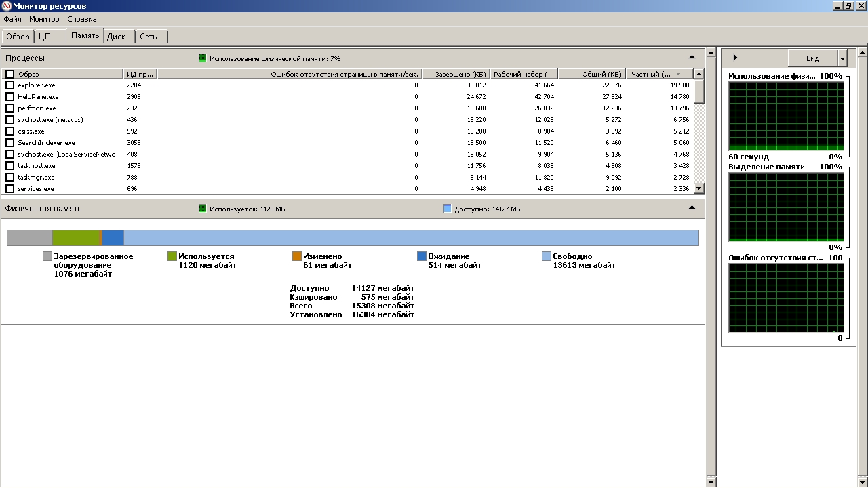Collapse the "Процессы" section

pos(692,58)
